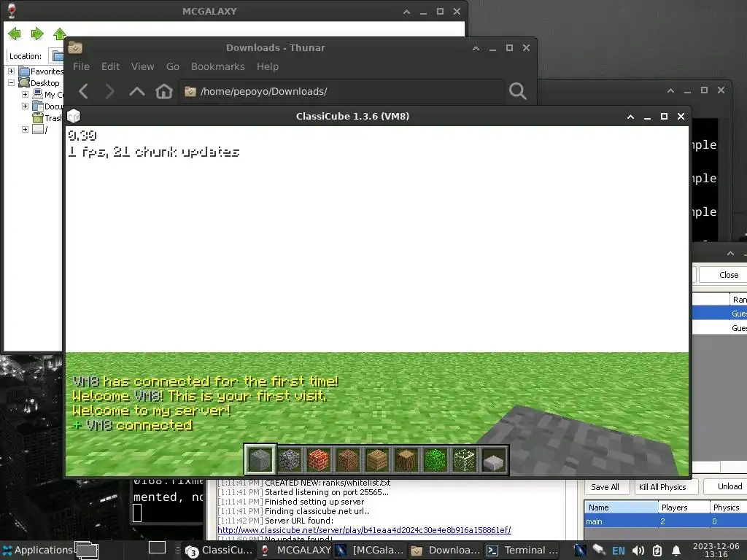Expand the Documents tree node

point(25,106)
